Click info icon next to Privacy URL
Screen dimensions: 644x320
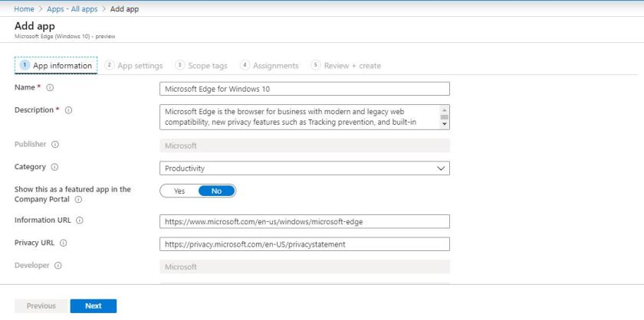click(x=64, y=243)
